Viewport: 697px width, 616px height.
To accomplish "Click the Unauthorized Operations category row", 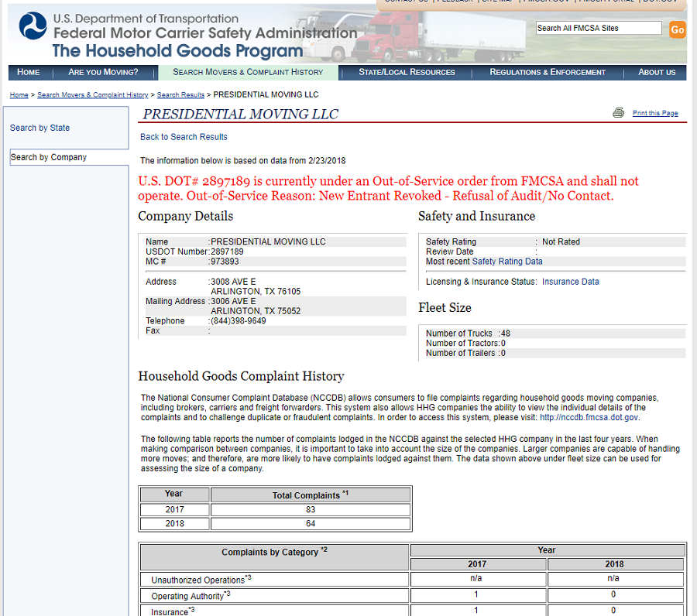I will click(x=412, y=579).
